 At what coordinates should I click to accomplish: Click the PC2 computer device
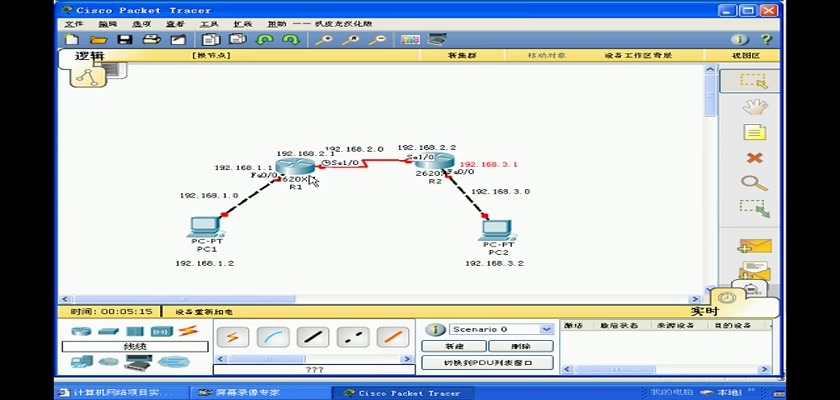click(x=498, y=230)
